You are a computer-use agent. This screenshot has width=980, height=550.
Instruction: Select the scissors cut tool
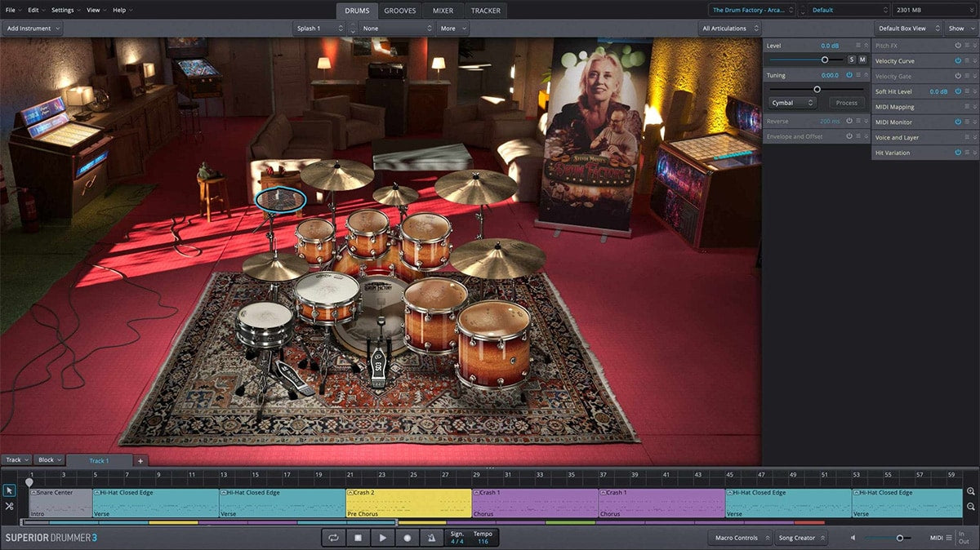[x=9, y=506]
